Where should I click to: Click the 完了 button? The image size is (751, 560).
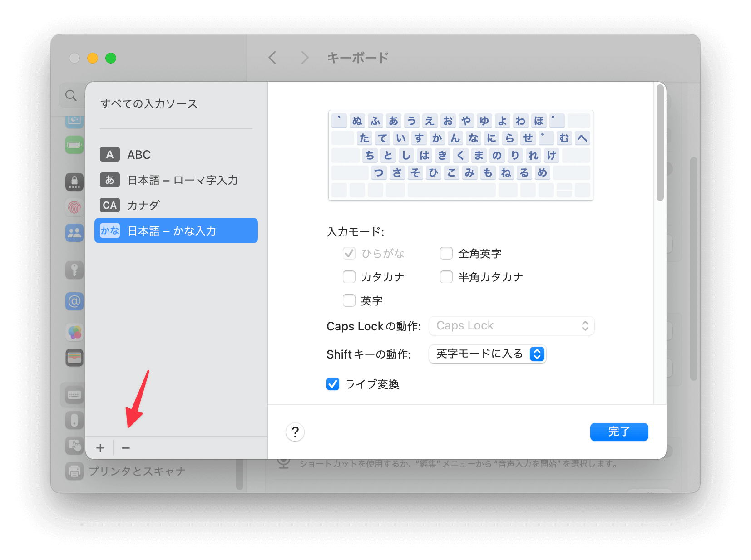(619, 432)
